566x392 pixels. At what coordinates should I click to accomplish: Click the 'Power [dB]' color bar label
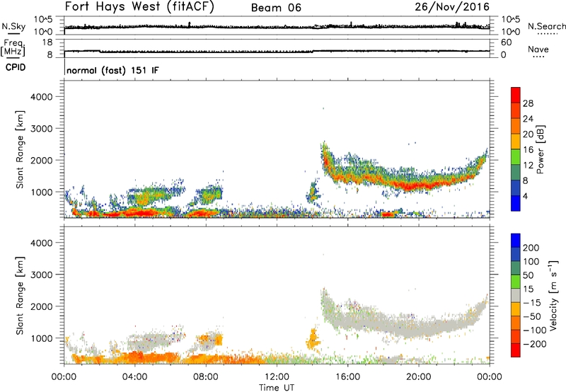(x=540, y=149)
